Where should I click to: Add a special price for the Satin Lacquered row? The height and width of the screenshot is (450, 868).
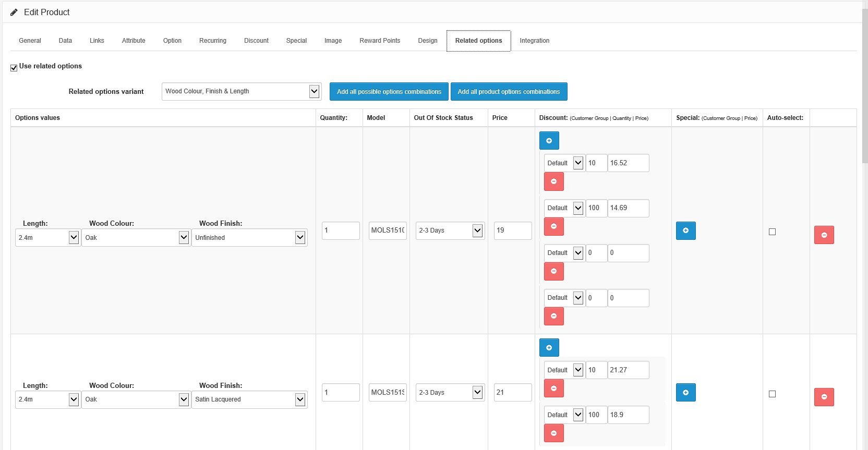point(685,393)
